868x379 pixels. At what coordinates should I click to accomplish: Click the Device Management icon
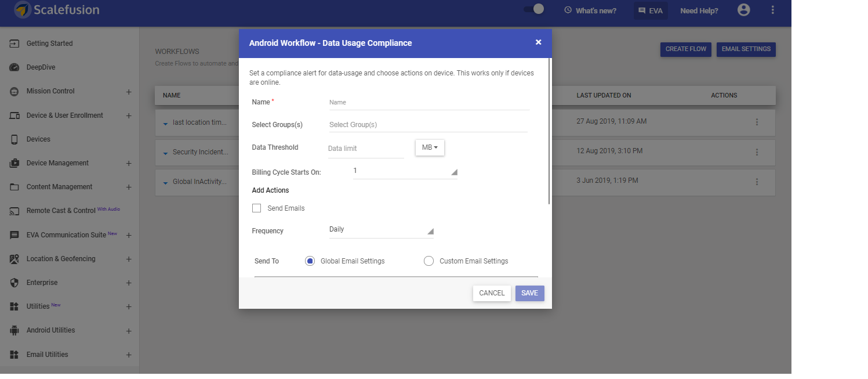(14, 163)
